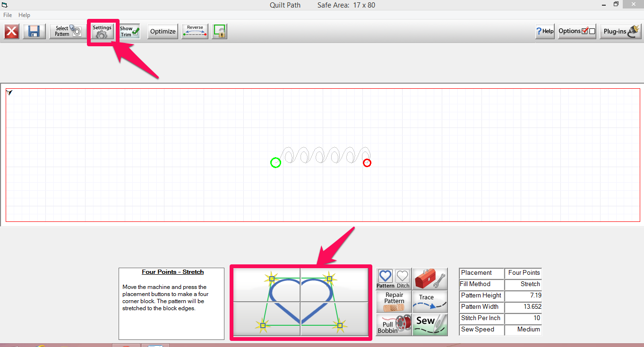Open Settings gear button
644x347 pixels.
(103, 32)
